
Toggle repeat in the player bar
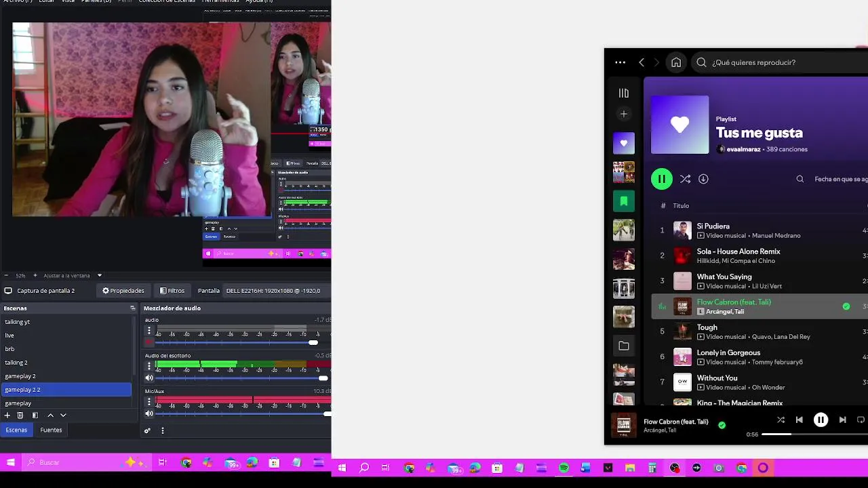pos(861,420)
